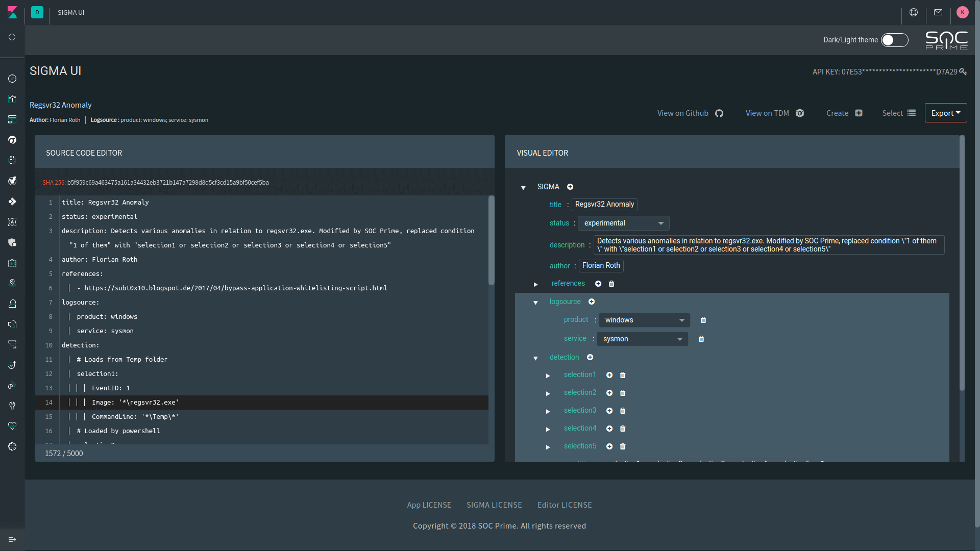Click the title field Regsvr32 Anomaly
980x551 pixels.
604,204
